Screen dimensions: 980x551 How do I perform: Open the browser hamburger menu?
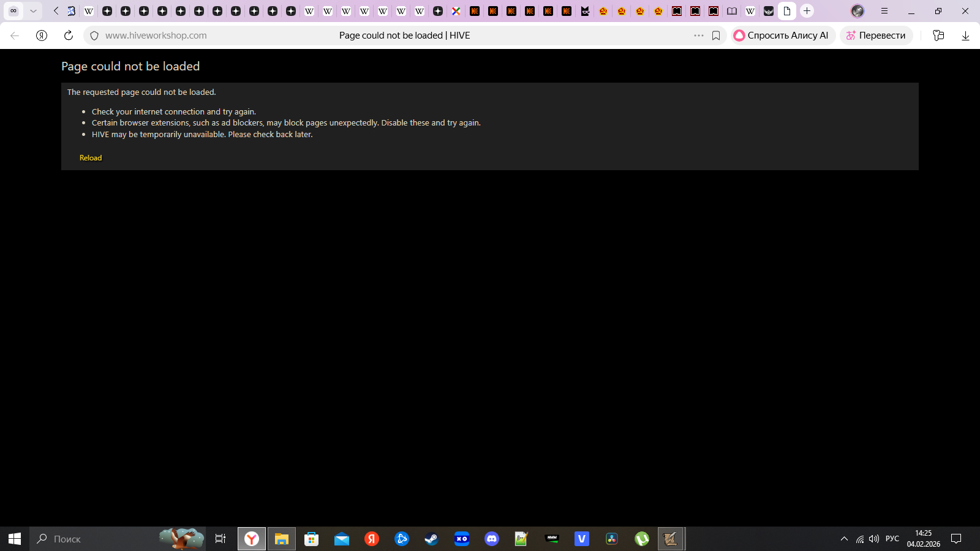coord(884,11)
